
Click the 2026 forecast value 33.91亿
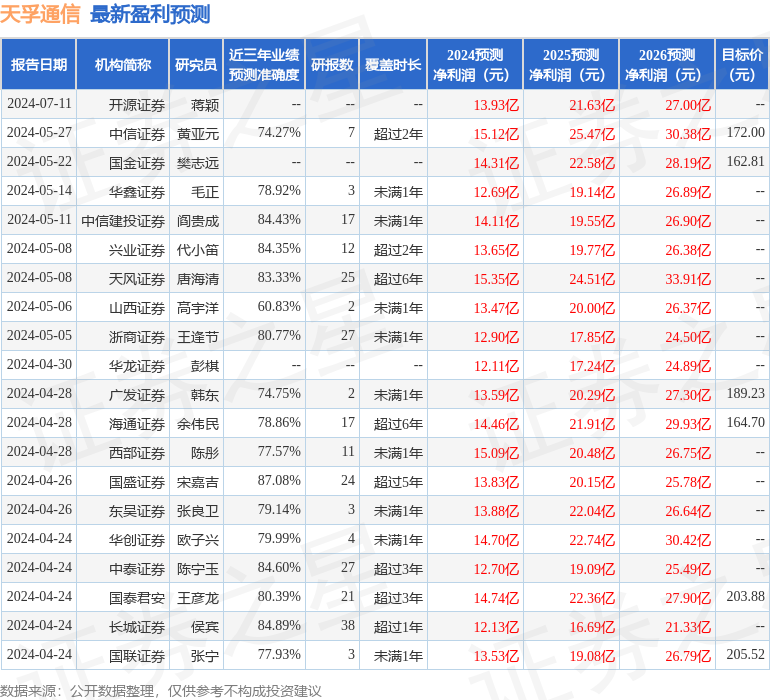(688, 279)
